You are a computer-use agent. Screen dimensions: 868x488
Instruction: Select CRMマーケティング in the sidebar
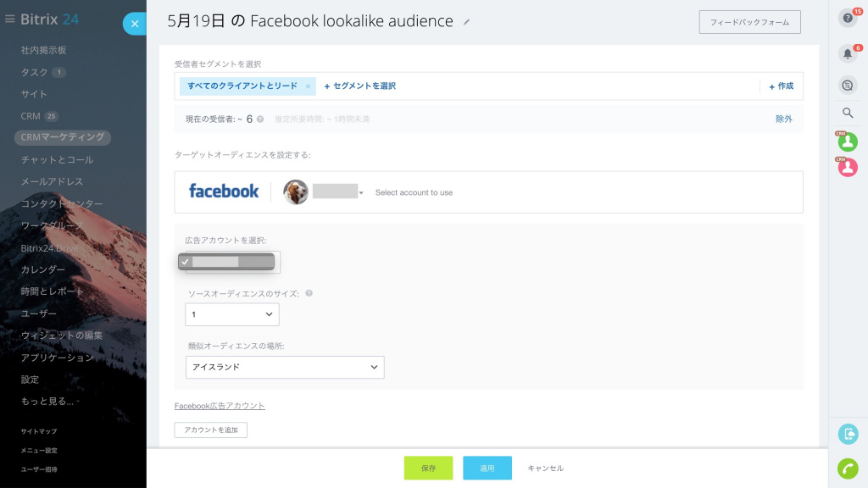(x=63, y=137)
